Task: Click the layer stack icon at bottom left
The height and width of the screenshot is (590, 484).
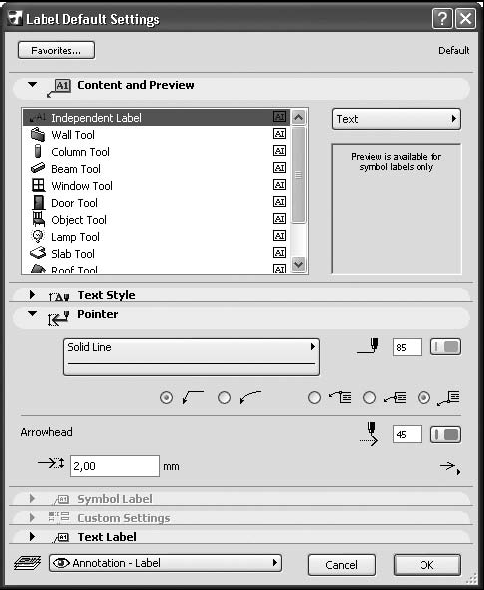Action: pyautogui.click(x=27, y=563)
